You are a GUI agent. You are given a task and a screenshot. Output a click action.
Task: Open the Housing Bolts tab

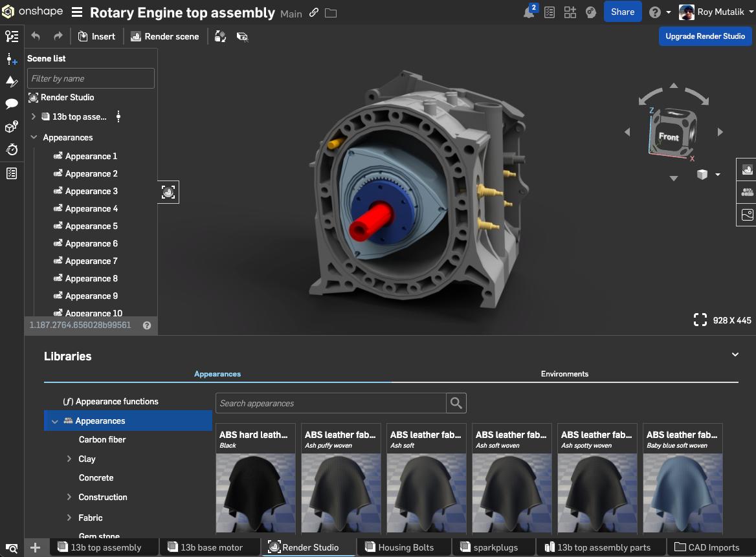[x=405, y=547]
